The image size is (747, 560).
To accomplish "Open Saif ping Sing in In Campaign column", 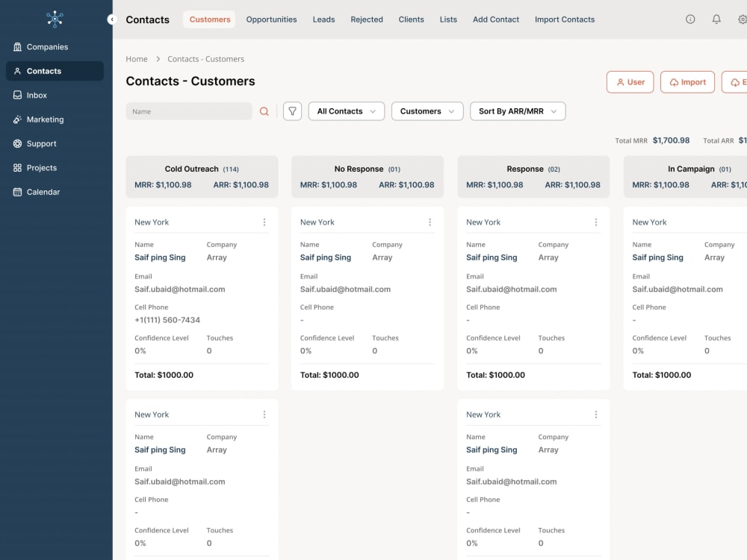I will [657, 258].
